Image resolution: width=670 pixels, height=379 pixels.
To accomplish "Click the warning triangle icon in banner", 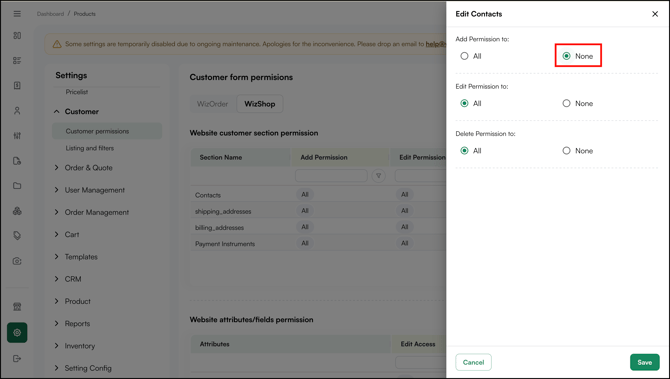I will [57, 44].
